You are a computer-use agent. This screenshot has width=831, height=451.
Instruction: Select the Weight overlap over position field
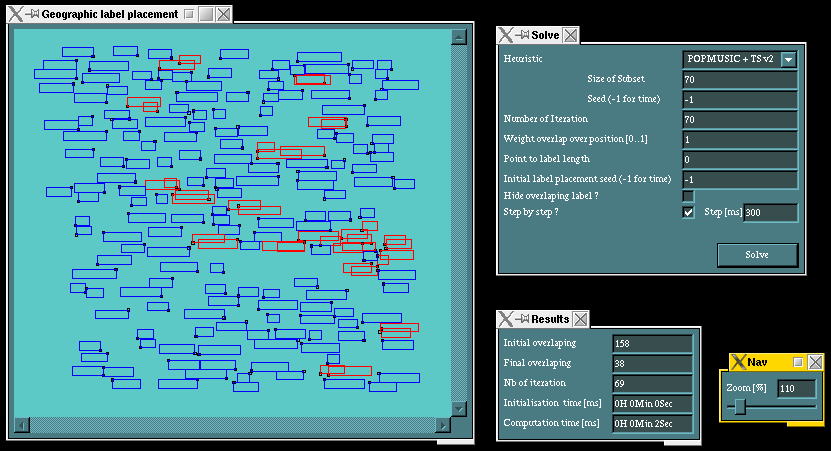tap(740, 140)
